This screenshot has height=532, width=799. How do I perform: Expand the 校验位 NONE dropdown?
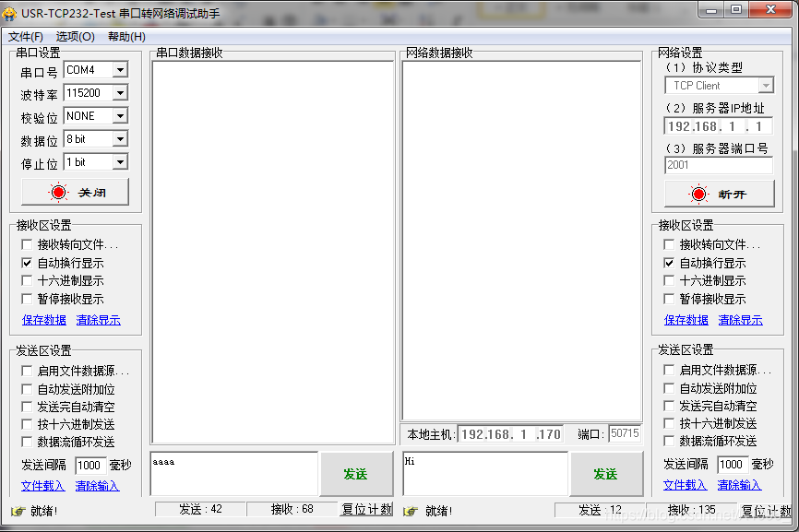120,116
